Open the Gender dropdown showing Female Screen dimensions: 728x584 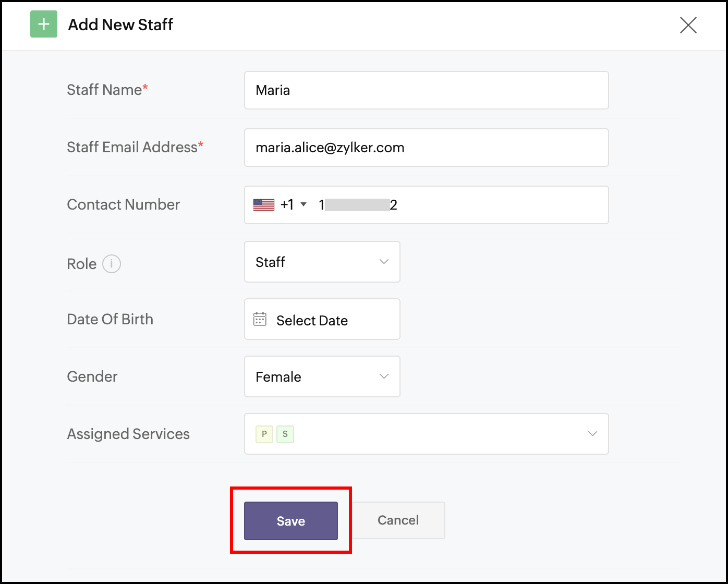coord(322,376)
